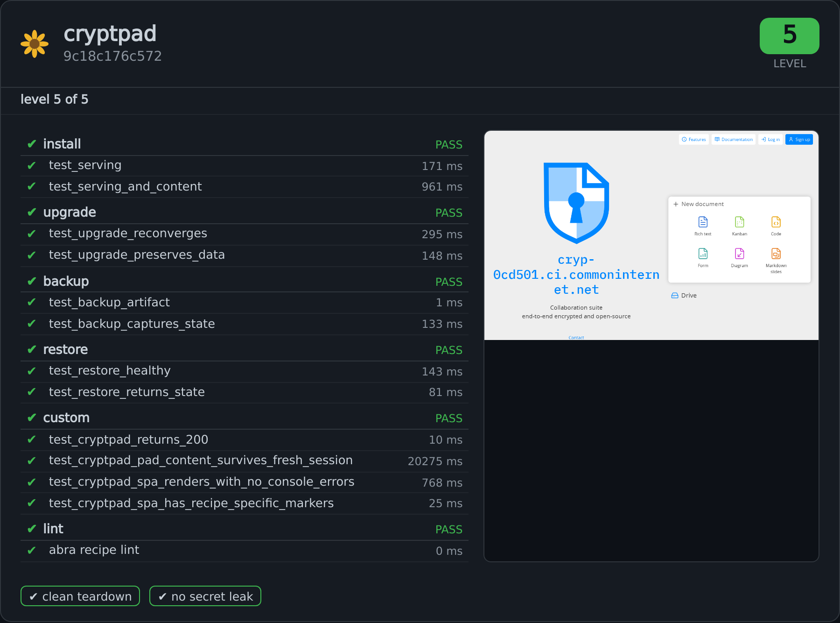Screen dimensions: 840x623
Task: Click the test_backup_captures_state row label
Action: (132, 324)
